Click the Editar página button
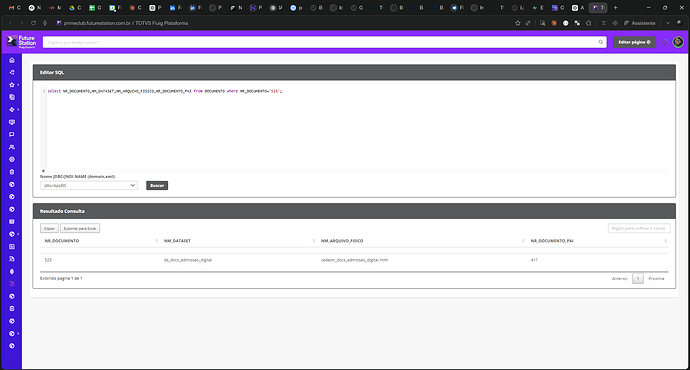690x370 pixels. (634, 42)
